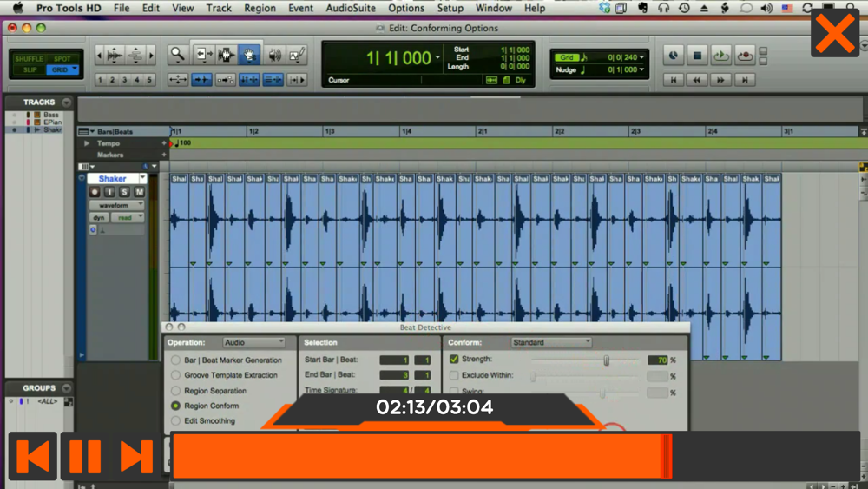Open automation mode 'read' selector
The width and height of the screenshot is (868, 489).
[128, 218]
